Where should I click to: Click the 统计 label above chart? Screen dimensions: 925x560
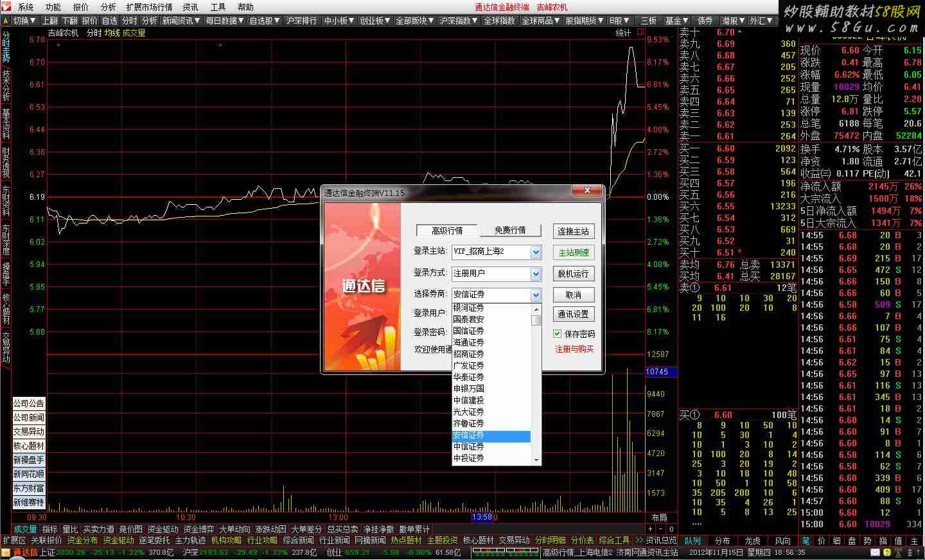pyautogui.click(x=624, y=33)
